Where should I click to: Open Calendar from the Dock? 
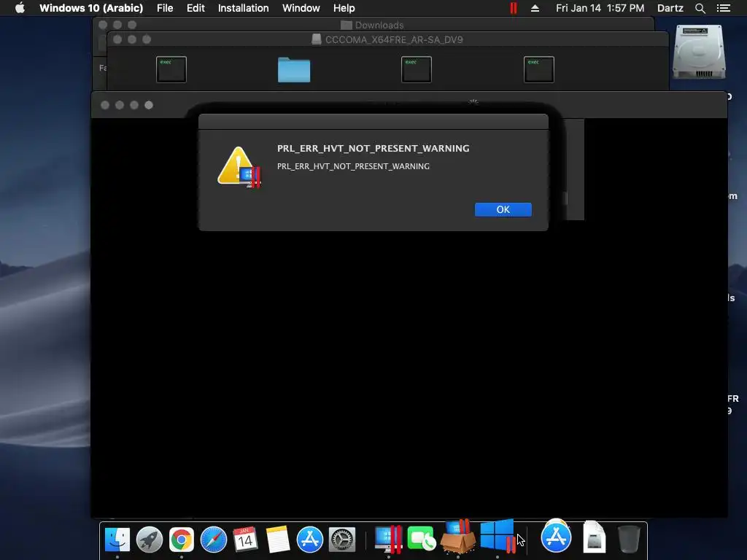pos(245,540)
